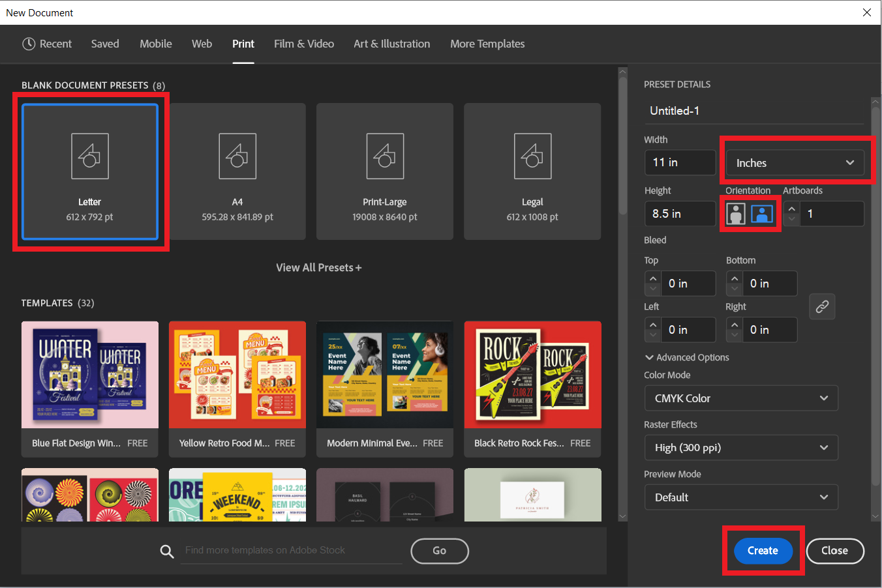
Task: Decrease the Left bleed value
Action: coord(652,336)
